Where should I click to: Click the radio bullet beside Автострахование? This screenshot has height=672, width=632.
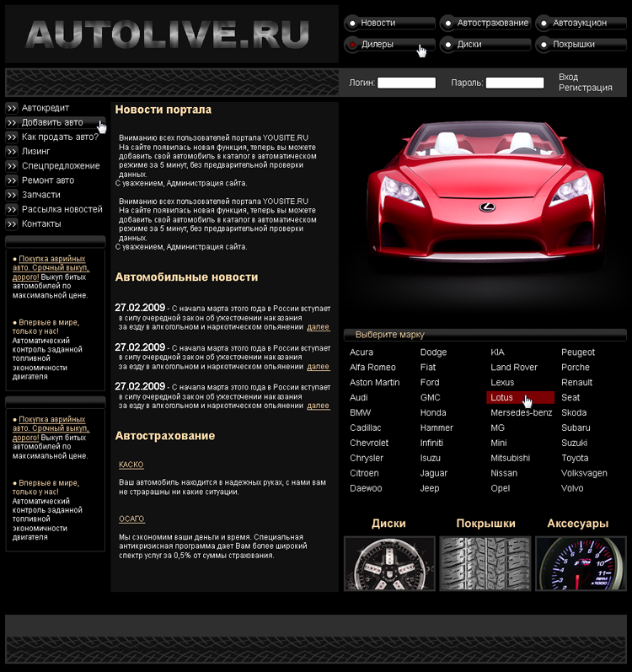[x=448, y=23]
